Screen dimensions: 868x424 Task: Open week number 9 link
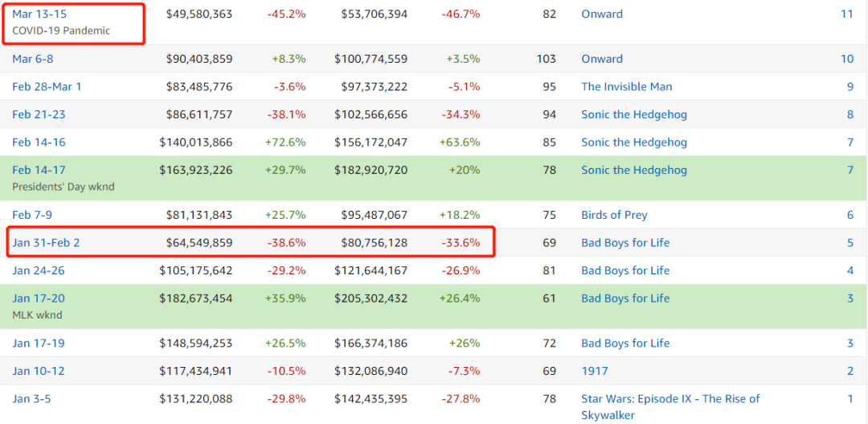(850, 86)
